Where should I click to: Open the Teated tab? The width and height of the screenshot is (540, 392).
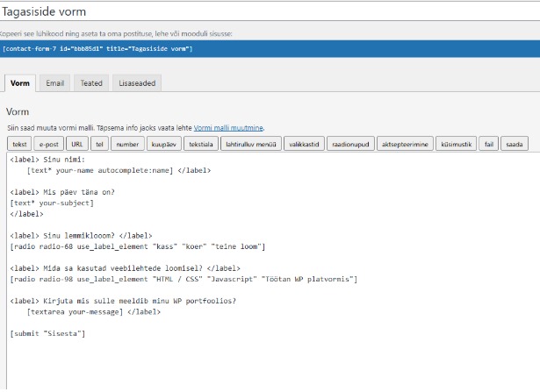(x=91, y=83)
